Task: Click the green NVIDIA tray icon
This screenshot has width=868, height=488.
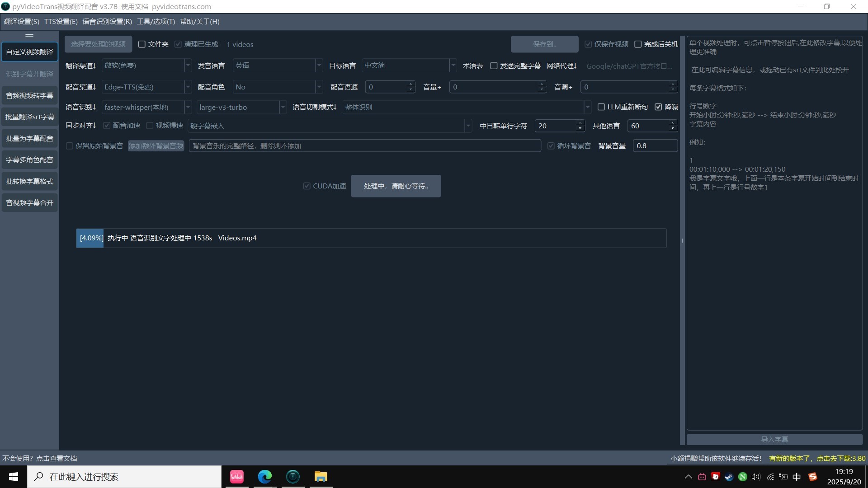Action: point(742,477)
